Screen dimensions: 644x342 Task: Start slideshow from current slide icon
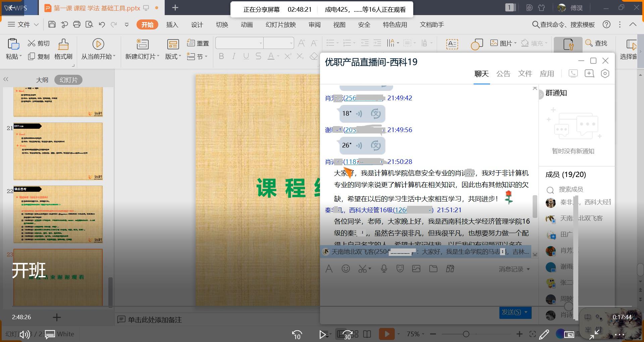[x=98, y=44]
